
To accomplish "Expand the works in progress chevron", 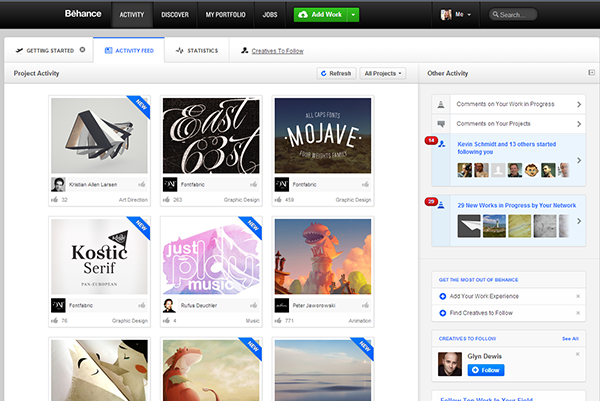I will [x=579, y=221].
